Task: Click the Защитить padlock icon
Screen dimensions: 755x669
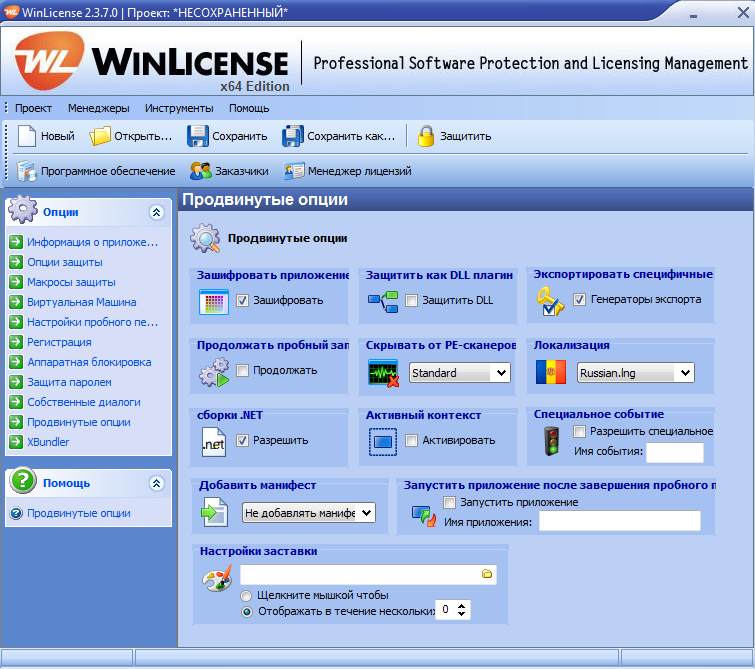Action: [x=426, y=136]
